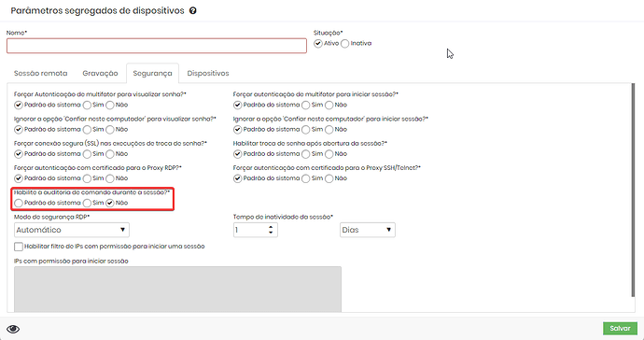Open the help question mark icon beside the title

click(x=192, y=10)
